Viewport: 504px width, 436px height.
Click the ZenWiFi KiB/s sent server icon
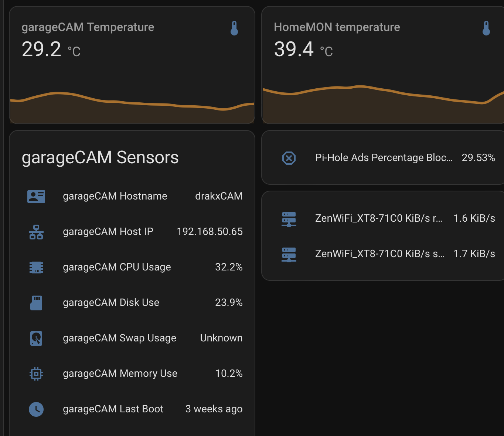click(x=289, y=254)
